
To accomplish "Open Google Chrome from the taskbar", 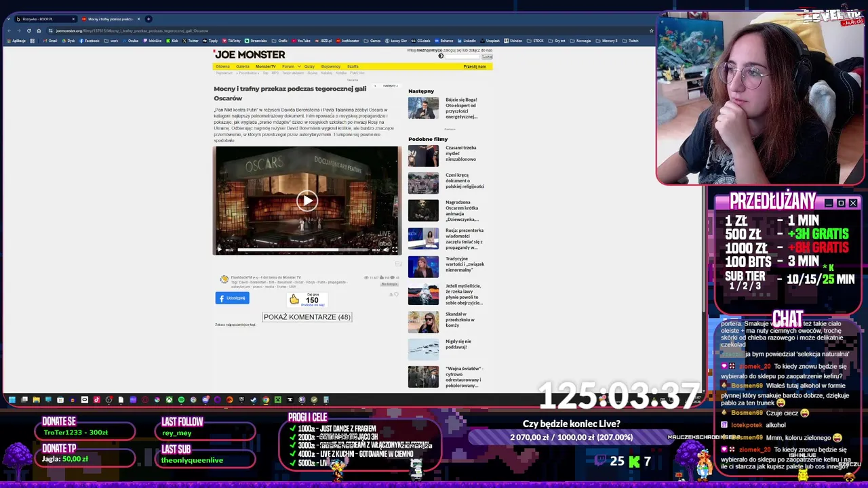I will pos(266,400).
